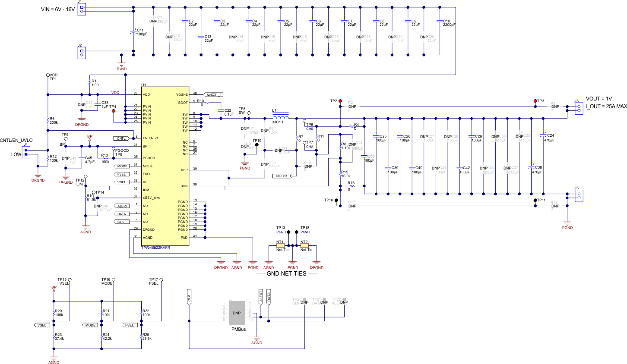Select the 'I_OUT = 25A MAX' text
The image size is (627, 364).
coord(606,107)
